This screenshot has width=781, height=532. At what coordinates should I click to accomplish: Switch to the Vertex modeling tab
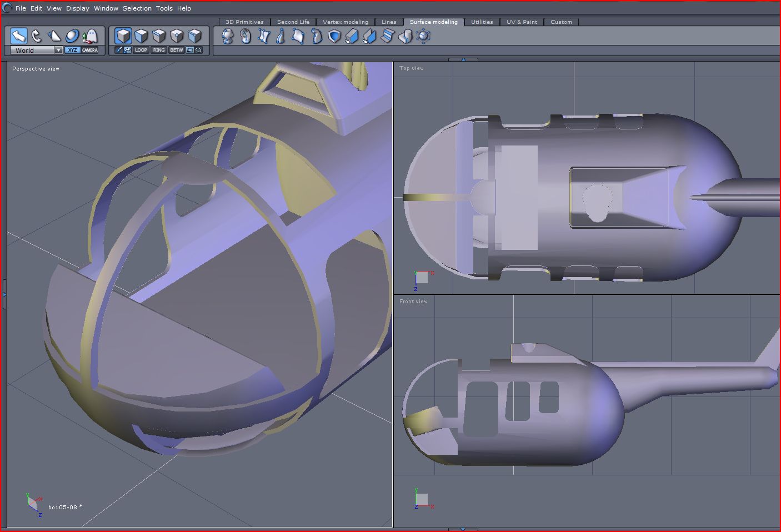pyautogui.click(x=346, y=22)
